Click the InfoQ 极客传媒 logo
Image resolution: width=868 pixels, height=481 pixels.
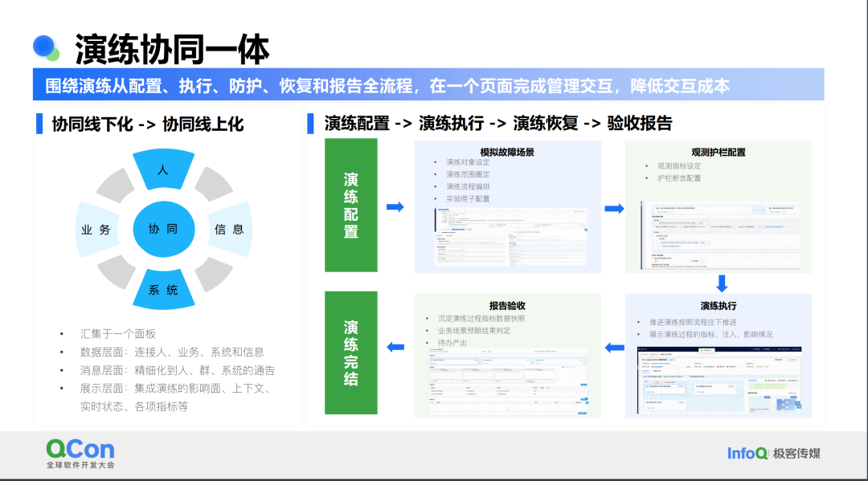(773, 454)
